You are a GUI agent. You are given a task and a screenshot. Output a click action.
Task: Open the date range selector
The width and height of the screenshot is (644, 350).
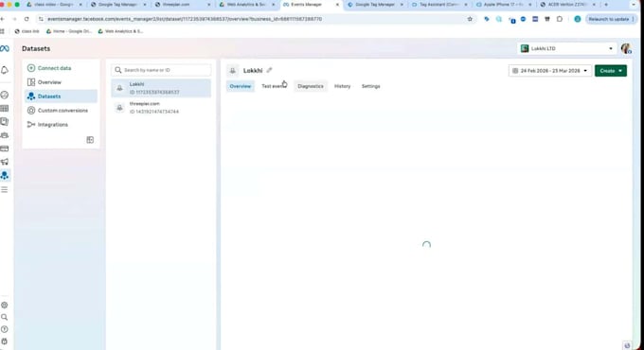[x=549, y=71]
